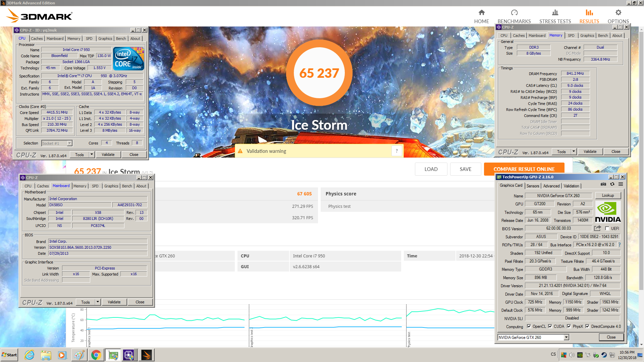This screenshot has width=644, height=362.
Task: Toggle the UEFI checkbox in GPU-Z
Action: point(607,229)
